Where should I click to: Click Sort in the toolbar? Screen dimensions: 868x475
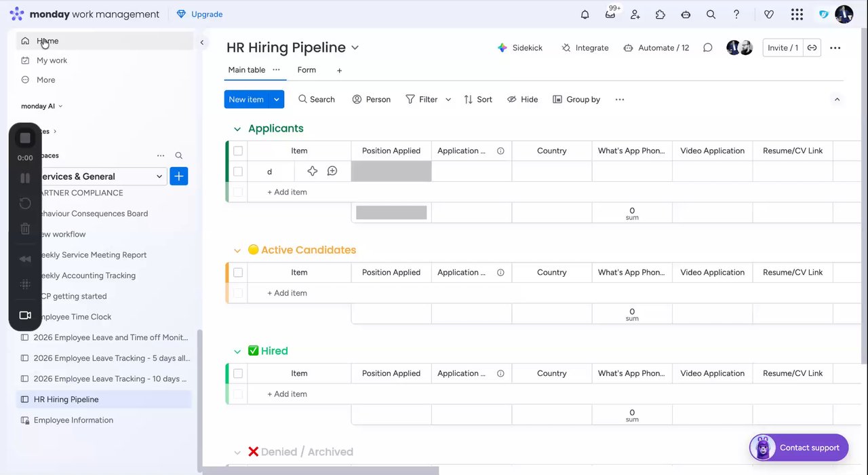point(477,99)
